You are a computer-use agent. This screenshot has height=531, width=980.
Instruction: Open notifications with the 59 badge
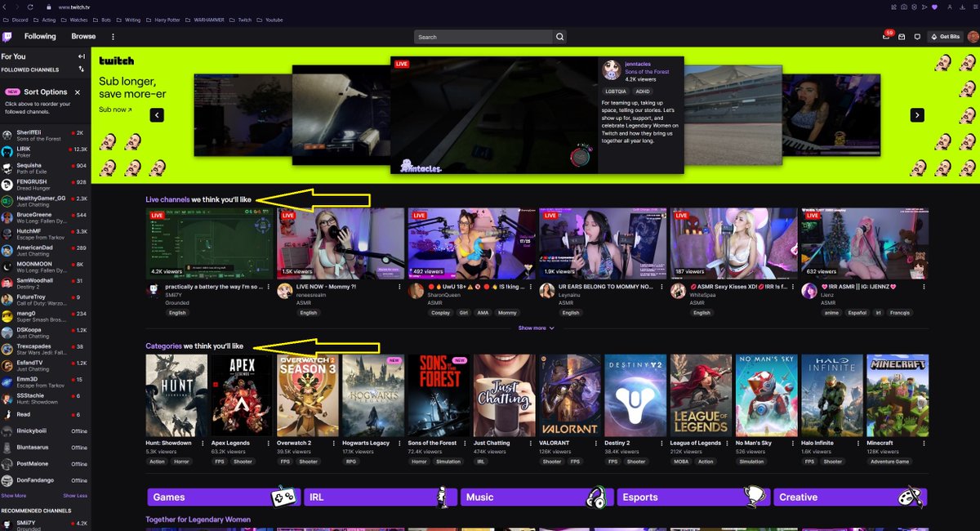pyautogui.click(x=887, y=36)
